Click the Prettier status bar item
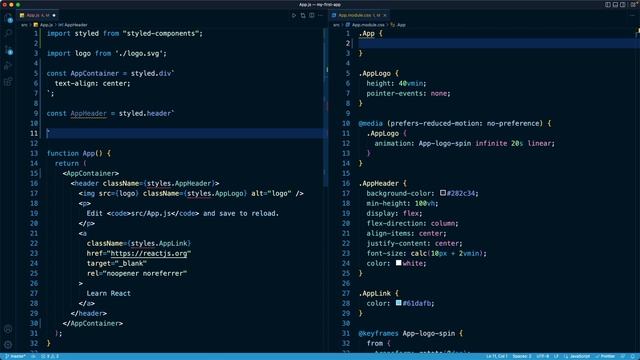The height and width of the screenshot is (360, 640). pyautogui.click(x=606, y=356)
